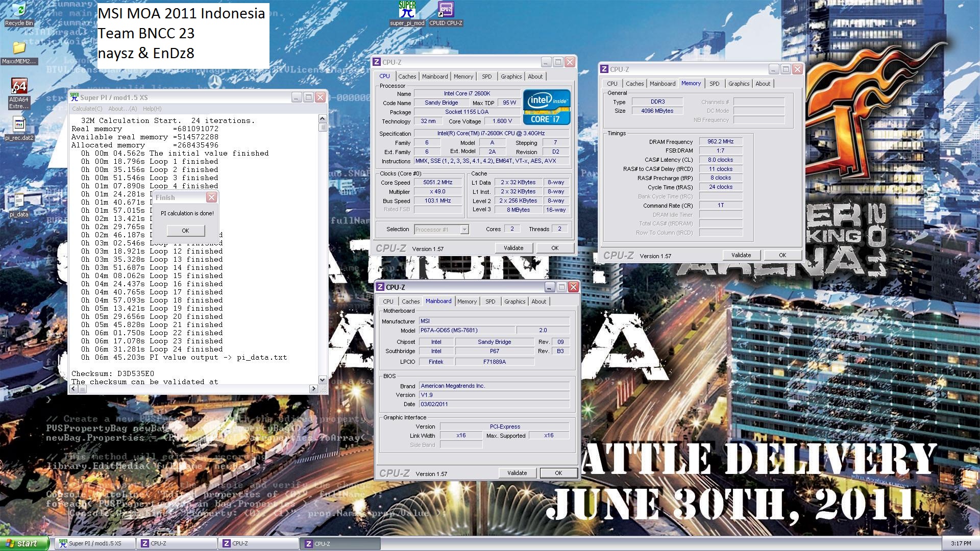Viewport: 980px width, 551px height.
Task: Click the Intel Core i7 logo
Action: tap(546, 107)
